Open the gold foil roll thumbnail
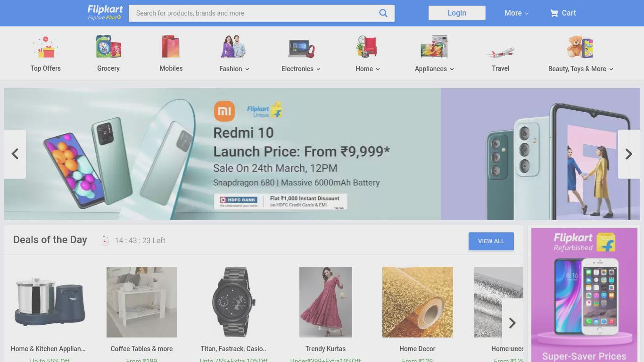644x362 pixels. [x=418, y=302]
